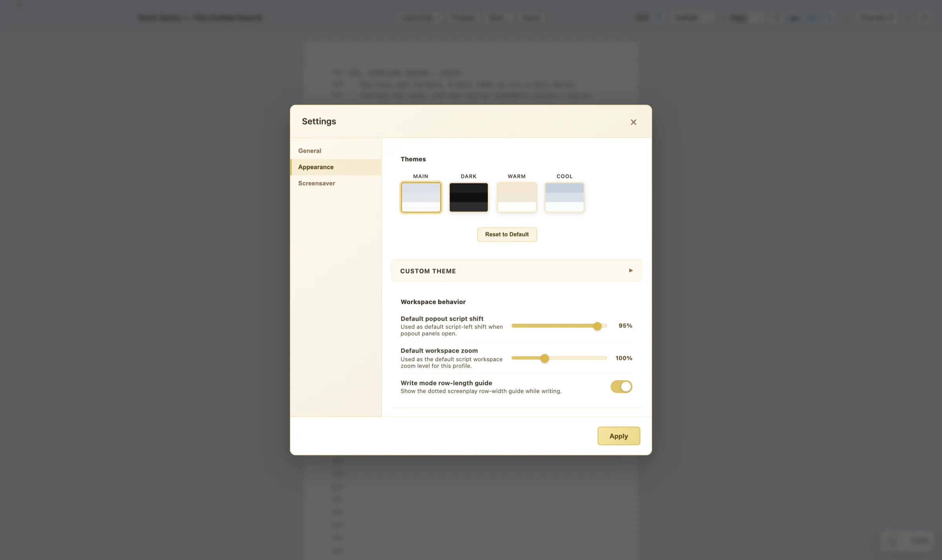This screenshot has width=942, height=560.
Task: Select the Appearance settings tab
Action: (x=336, y=167)
